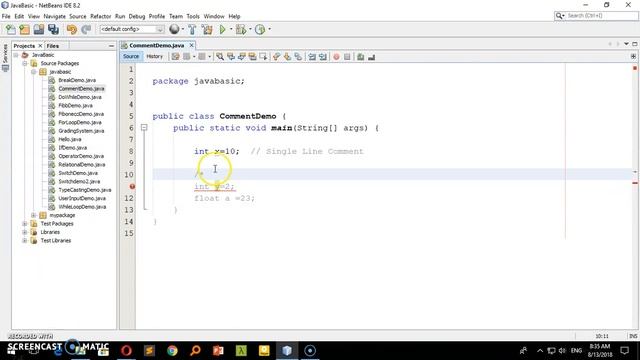This screenshot has width=640, height=360.
Task: Click the Last Edit editor toolbar icon
Action: [x=176, y=57]
